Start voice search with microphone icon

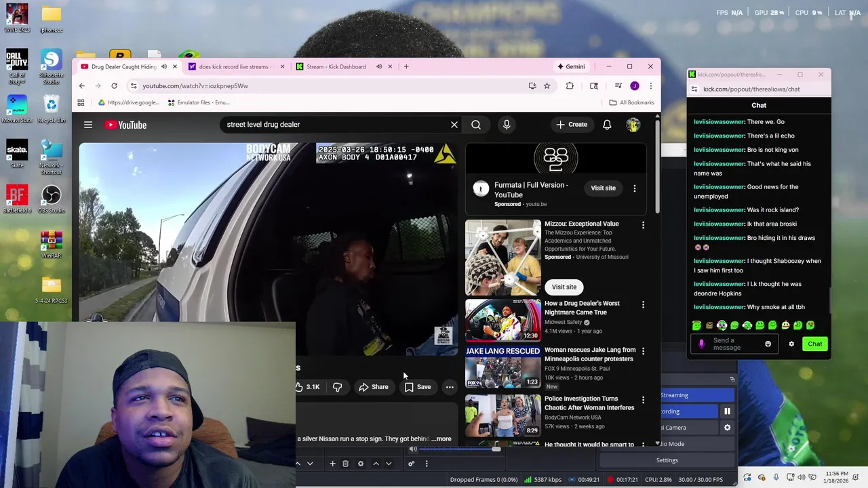[x=507, y=125]
